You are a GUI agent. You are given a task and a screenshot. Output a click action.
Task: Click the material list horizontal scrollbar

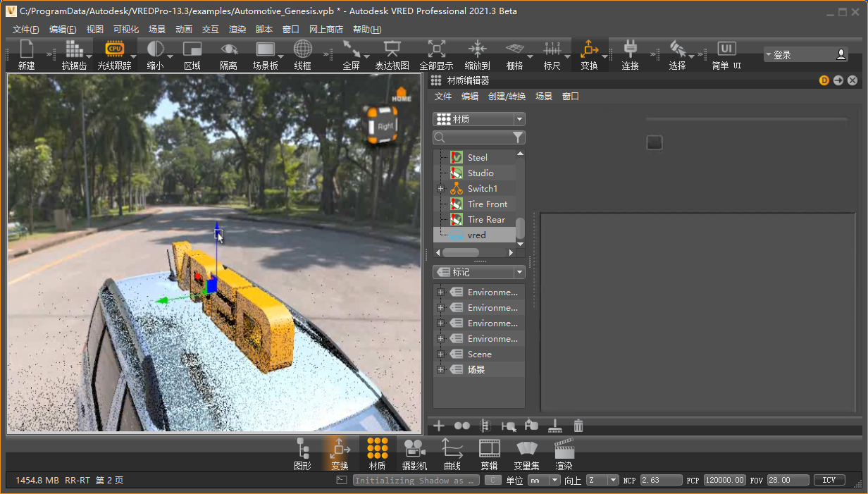[x=460, y=252]
